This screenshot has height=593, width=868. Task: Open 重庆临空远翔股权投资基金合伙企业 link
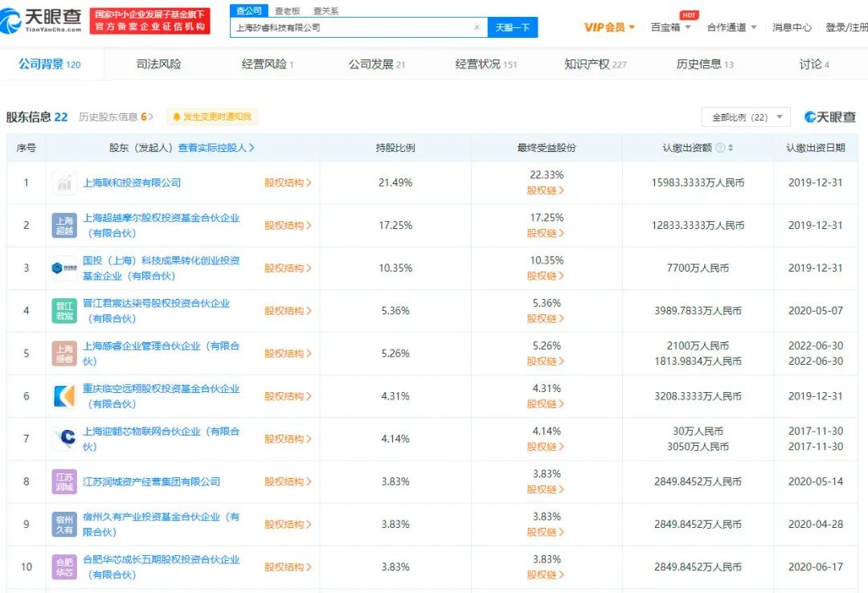click(161, 396)
